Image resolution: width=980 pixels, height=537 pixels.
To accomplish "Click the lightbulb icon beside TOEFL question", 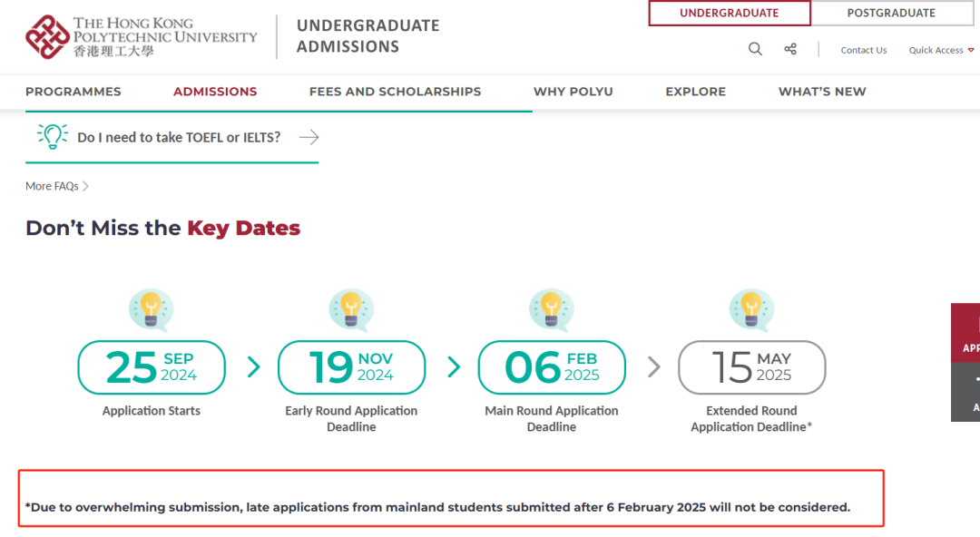I will [x=53, y=137].
